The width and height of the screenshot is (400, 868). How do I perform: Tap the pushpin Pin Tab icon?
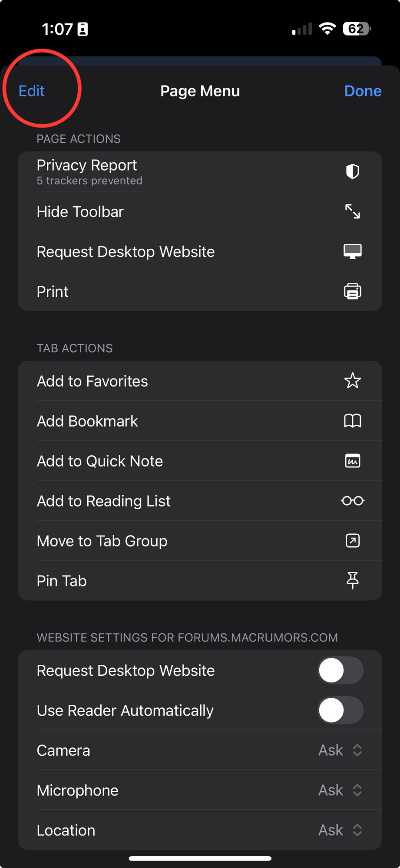coord(352,580)
